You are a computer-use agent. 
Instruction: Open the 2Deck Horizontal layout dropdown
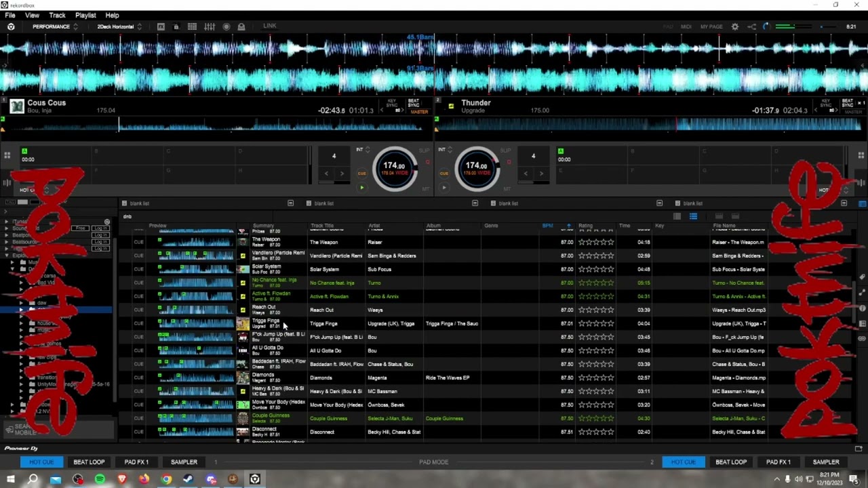click(119, 26)
